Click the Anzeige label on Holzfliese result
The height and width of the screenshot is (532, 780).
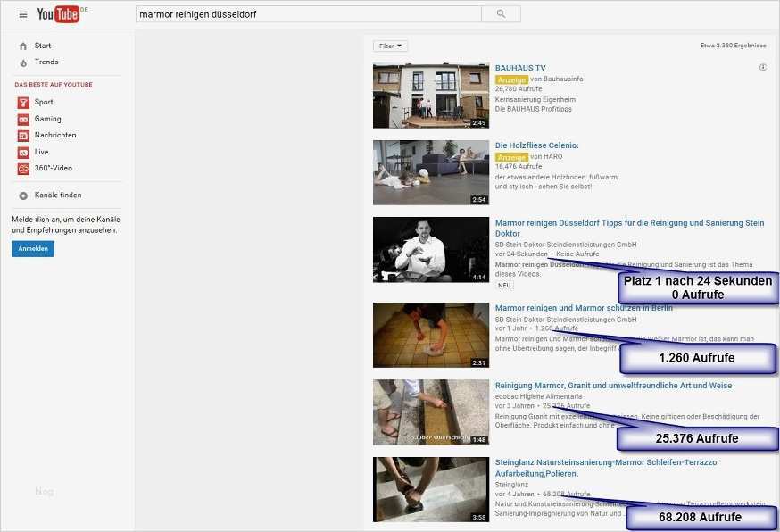511,157
